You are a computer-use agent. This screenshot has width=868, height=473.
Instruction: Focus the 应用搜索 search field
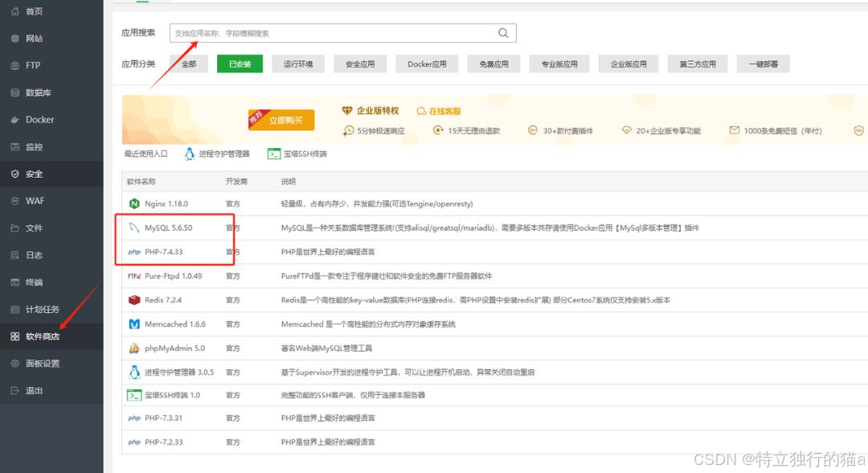tap(342, 33)
